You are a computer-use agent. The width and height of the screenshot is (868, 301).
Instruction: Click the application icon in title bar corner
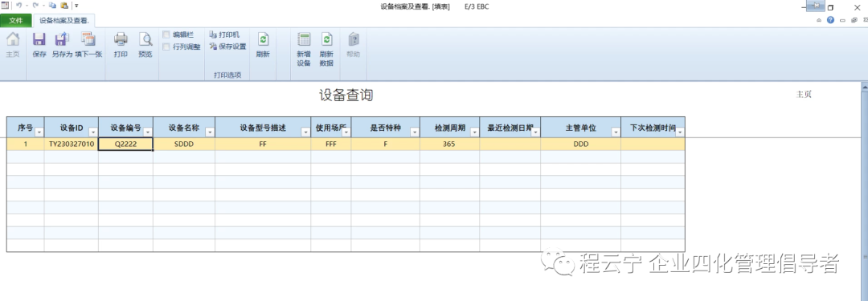(x=5, y=6)
